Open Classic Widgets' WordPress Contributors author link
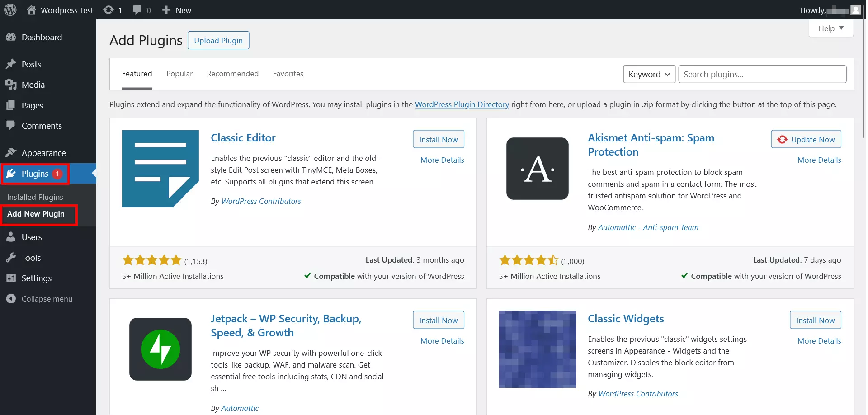This screenshot has height=415, width=868. coord(638,394)
